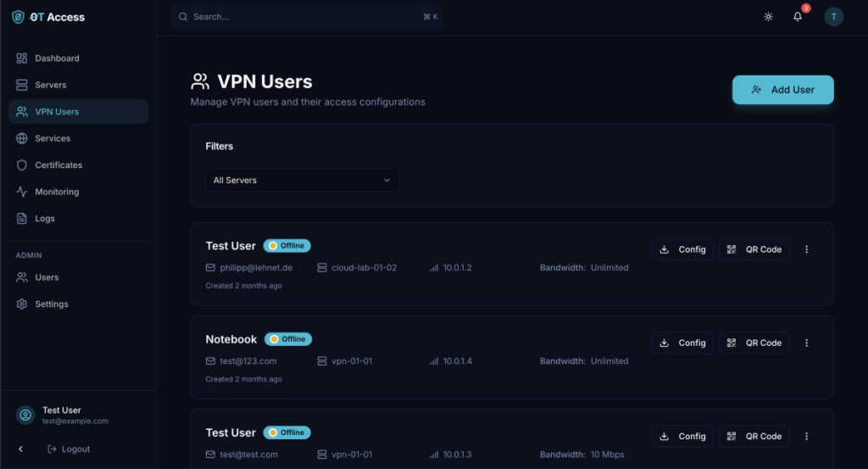Navigate to Certificates section

pyautogui.click(x=58, y=165)
